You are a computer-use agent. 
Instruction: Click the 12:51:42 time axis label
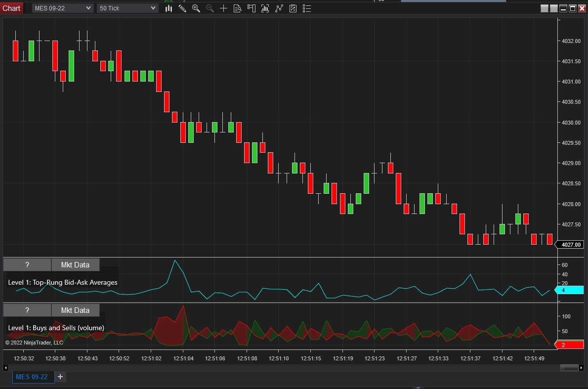pos(503,358)
